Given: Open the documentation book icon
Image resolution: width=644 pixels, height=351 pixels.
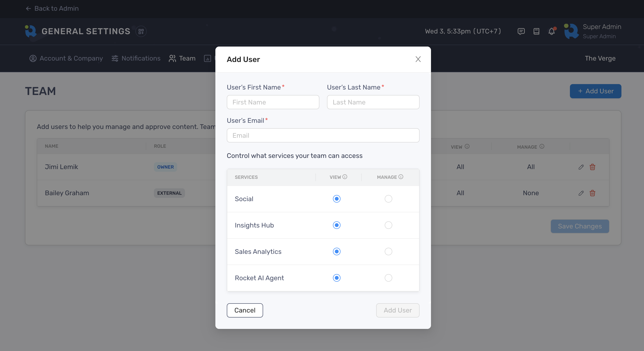Looking at the screenshot, I should tap(536, 31).
